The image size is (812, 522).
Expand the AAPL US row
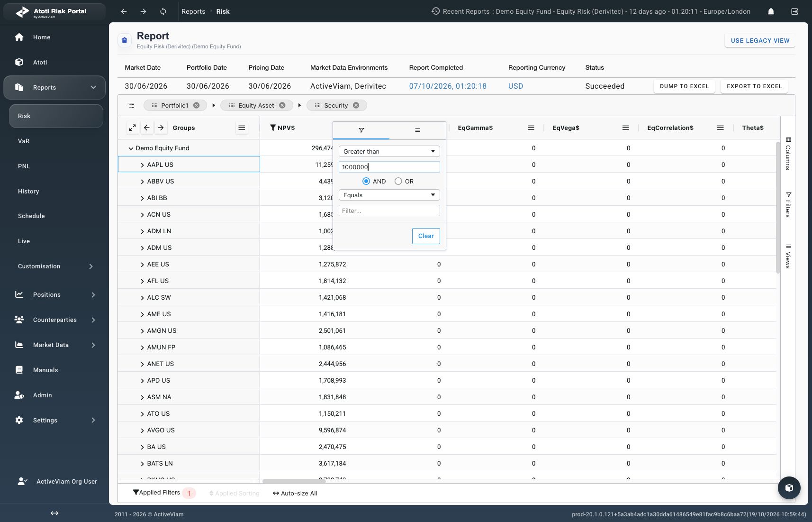(142, 165)
